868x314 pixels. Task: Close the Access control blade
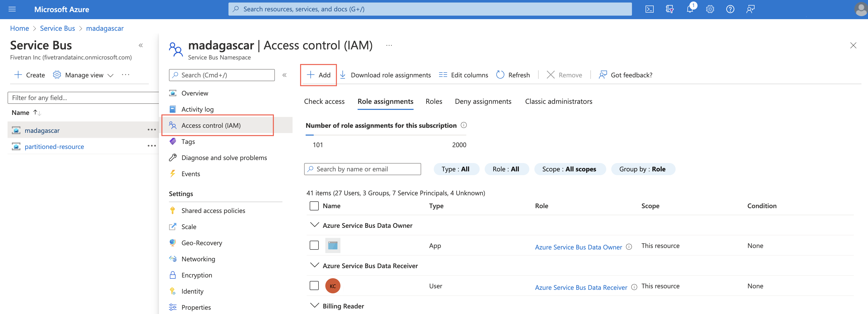[853, 45]
